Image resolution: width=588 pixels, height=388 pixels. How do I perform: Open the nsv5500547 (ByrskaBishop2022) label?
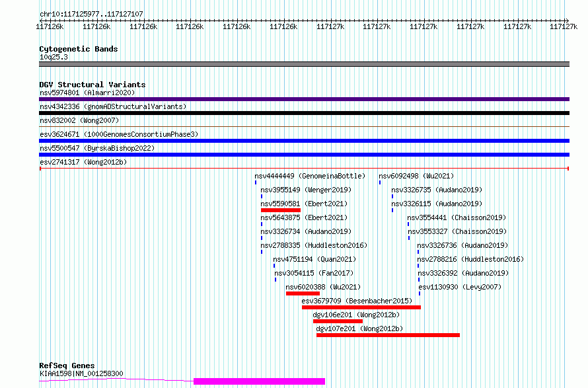97,148
